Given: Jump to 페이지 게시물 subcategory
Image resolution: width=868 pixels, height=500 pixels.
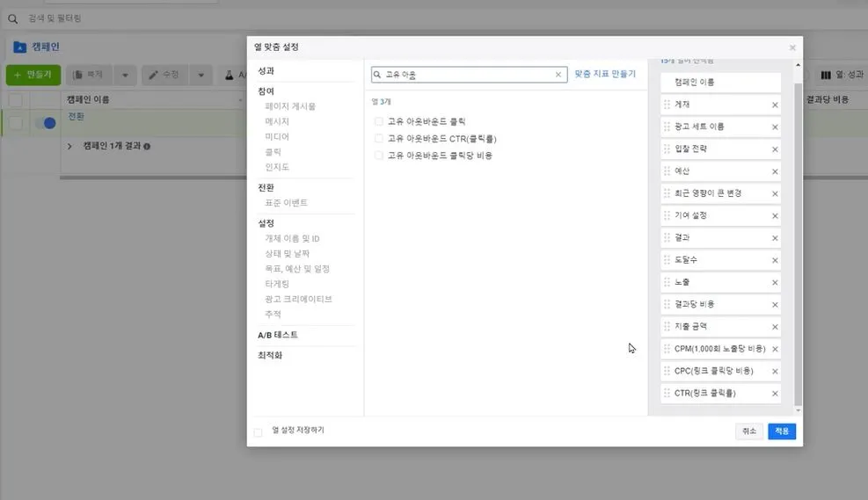Looking at the screenshot, I should [290, 106].
